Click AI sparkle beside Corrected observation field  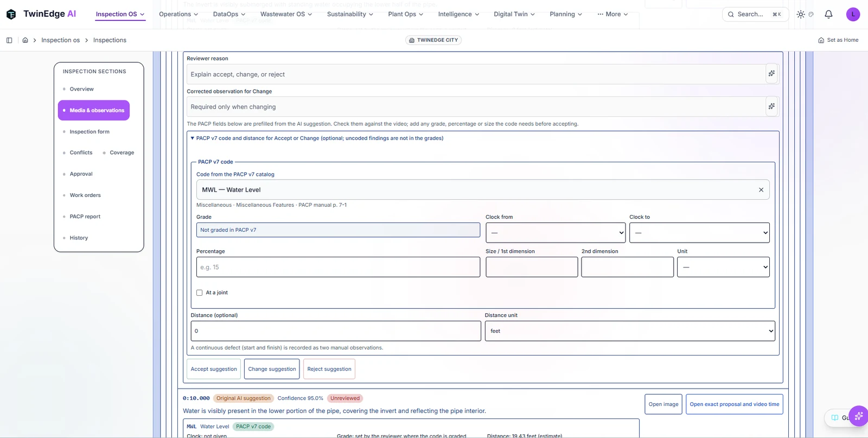coord(771,106)
